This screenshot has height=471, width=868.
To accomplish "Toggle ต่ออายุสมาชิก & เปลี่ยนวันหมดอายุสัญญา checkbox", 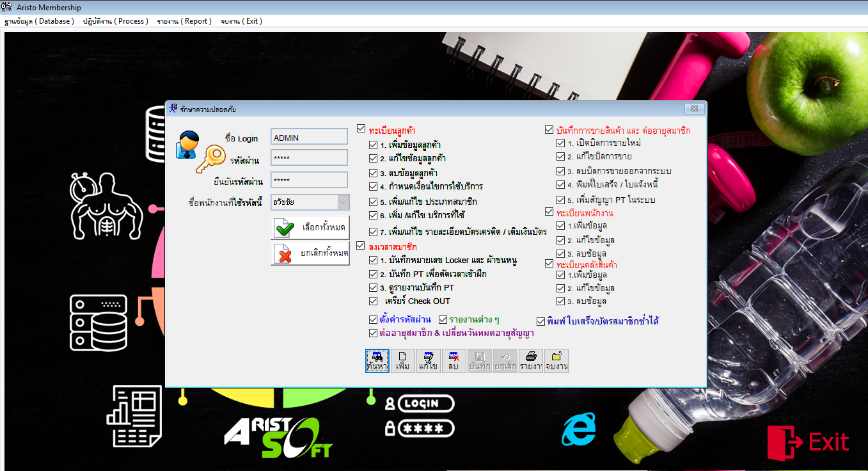I will (x=374, y=333).
